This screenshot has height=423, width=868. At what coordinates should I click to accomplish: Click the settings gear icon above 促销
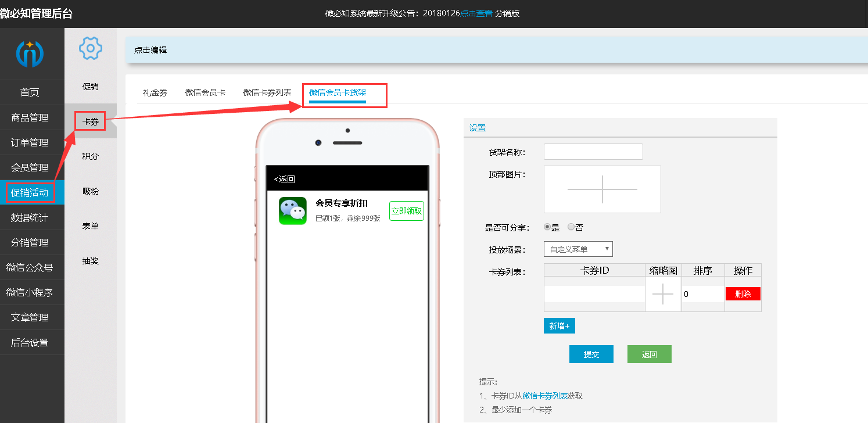click(x=90, y=48)
